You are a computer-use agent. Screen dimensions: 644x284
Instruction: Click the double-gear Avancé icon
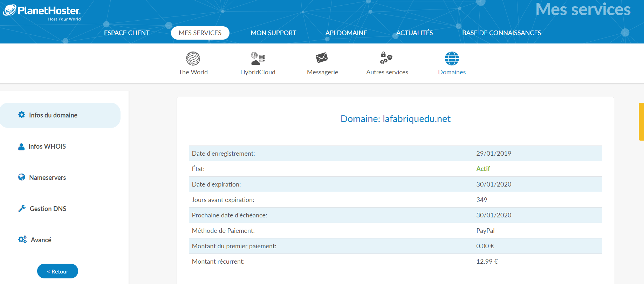(22, 240)
